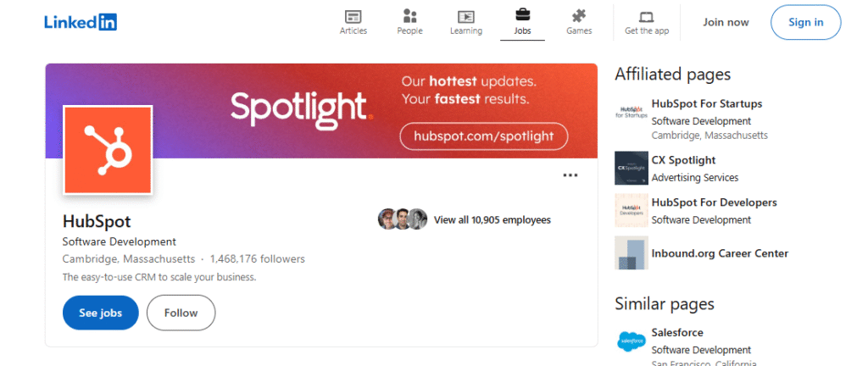Open HubSpot For Startups page
The height and width of the screenshot is (366, 868).
point(706,104)
